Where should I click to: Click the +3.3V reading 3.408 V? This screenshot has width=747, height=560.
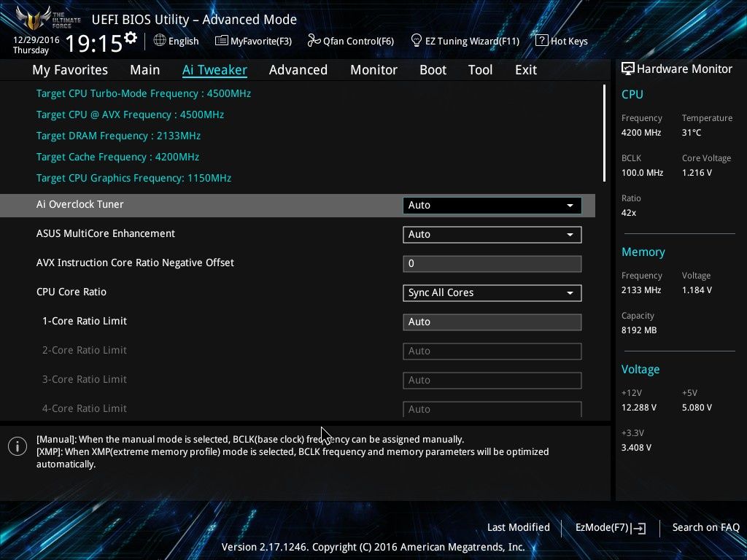pos(636,448)
